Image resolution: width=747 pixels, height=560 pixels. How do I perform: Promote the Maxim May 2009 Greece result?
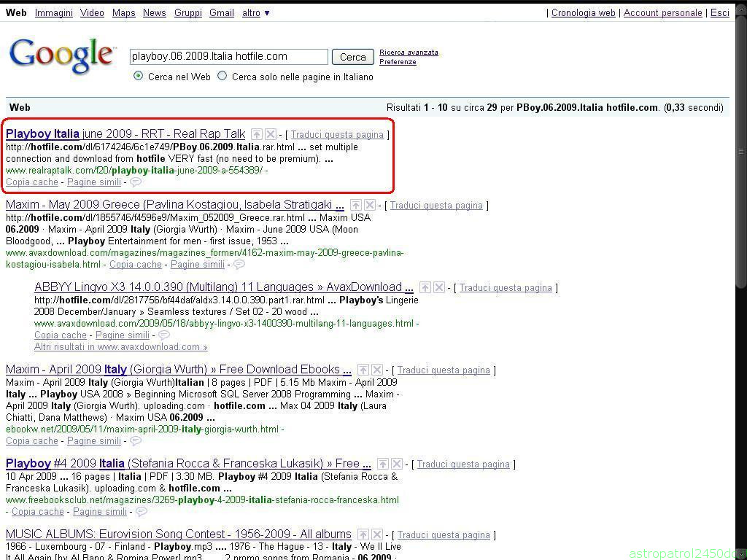(x=355, y=205)
